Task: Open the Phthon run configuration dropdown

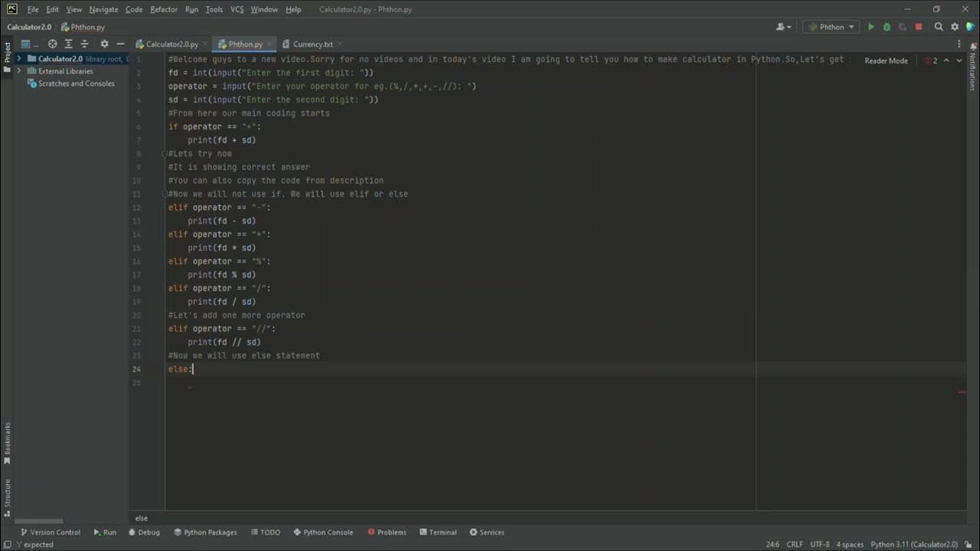Action: click(x=831, y=27)
